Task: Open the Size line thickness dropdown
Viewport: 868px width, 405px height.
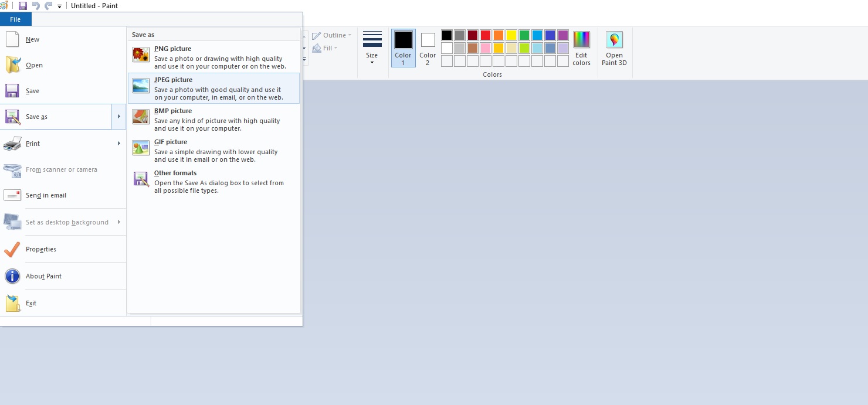Action: (x=372, y=48)
